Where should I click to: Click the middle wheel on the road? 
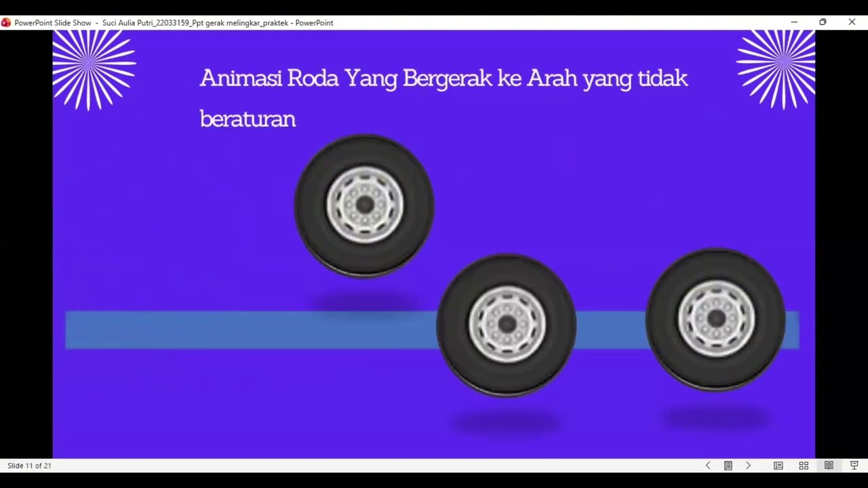(507, 325)
